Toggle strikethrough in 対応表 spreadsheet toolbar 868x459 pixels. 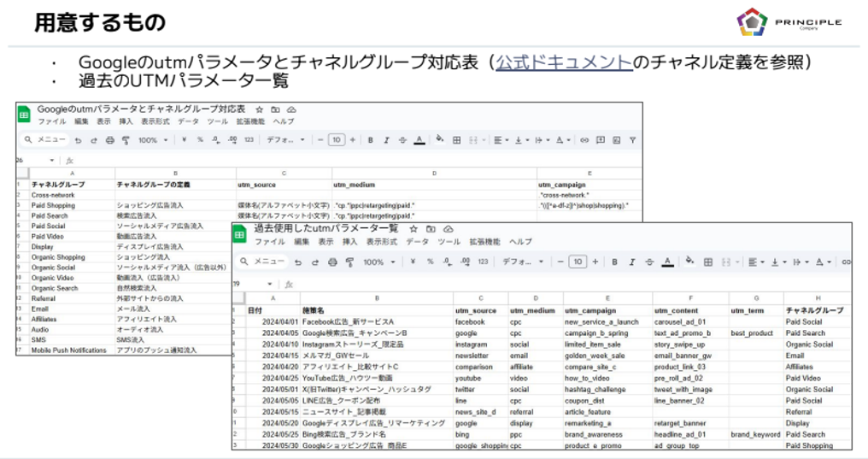coord(402,140)
